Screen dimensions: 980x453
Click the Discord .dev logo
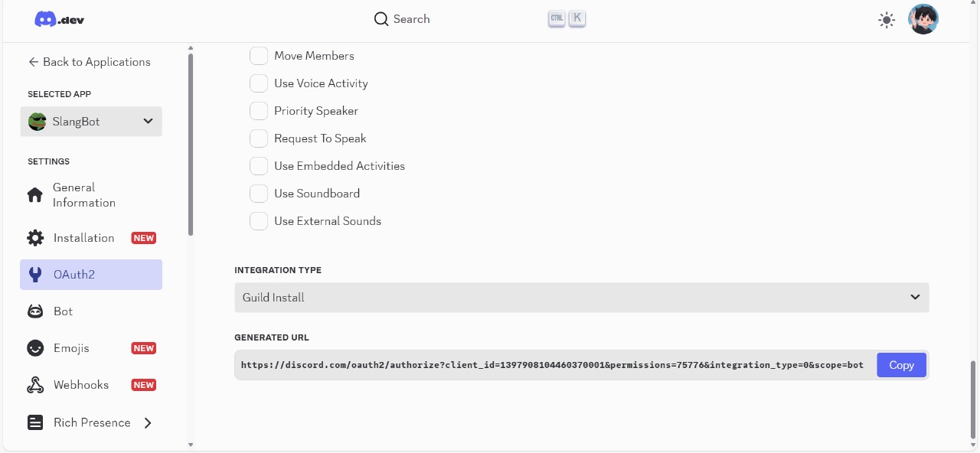tap(59, 20)
